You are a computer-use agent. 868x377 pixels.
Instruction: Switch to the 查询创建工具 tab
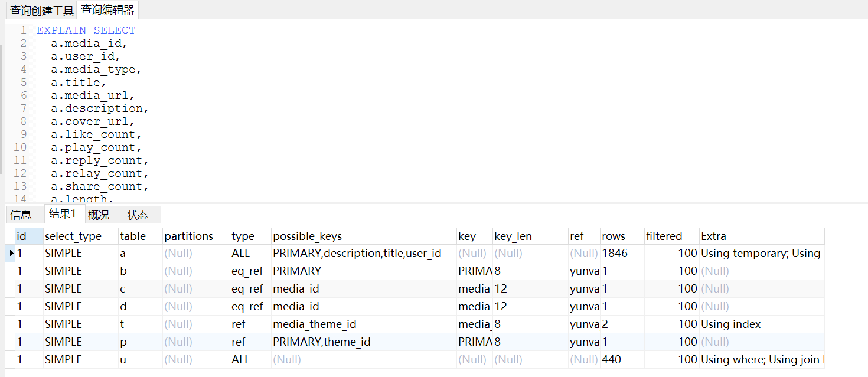[x=41, y=11]
